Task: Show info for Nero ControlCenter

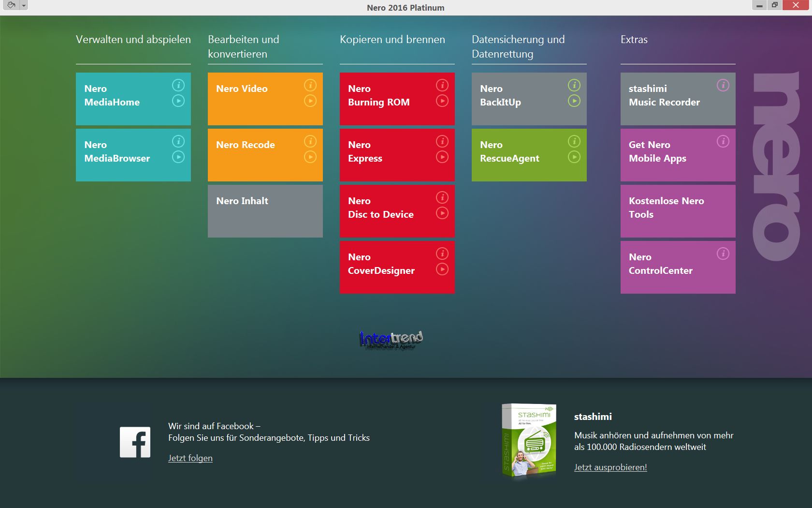Action: (x=723, y=254)
